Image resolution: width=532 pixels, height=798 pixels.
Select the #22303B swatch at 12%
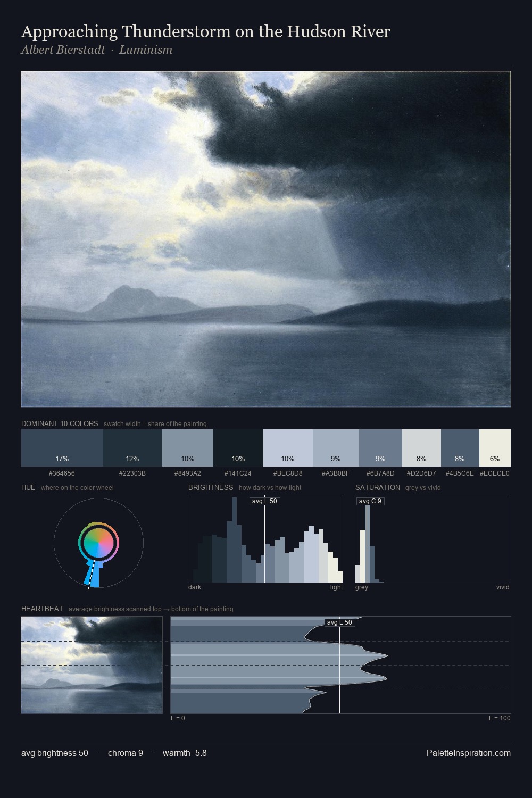[x=132, y=448]
